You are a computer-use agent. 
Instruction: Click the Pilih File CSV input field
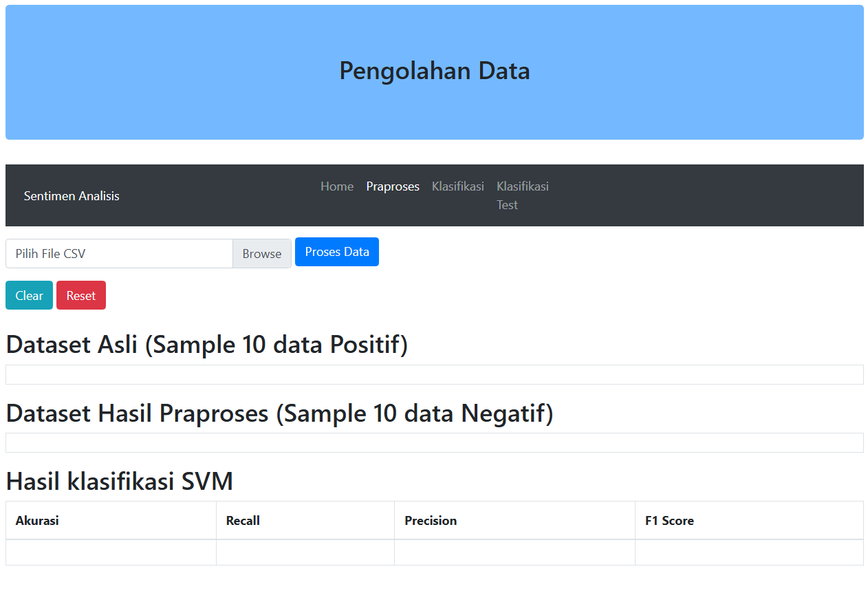pos(120,254)
